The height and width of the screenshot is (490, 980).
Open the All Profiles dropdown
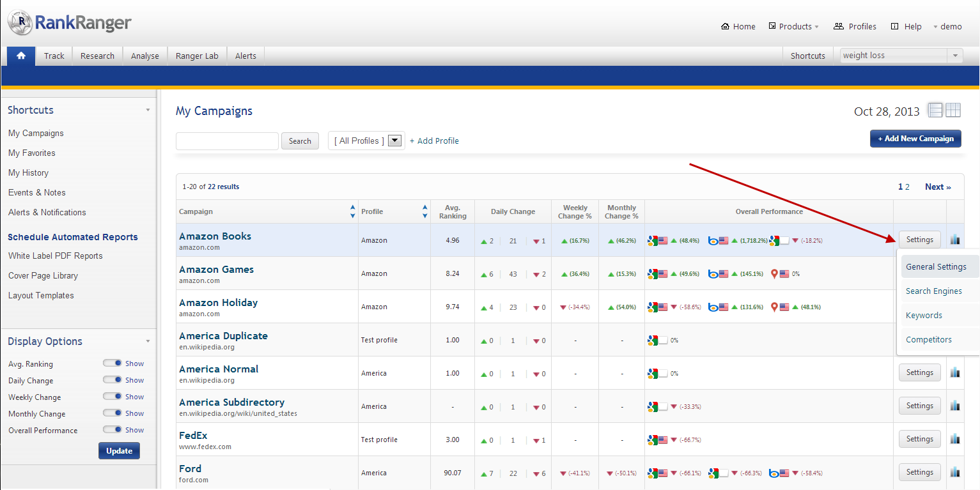pos(395,141)
